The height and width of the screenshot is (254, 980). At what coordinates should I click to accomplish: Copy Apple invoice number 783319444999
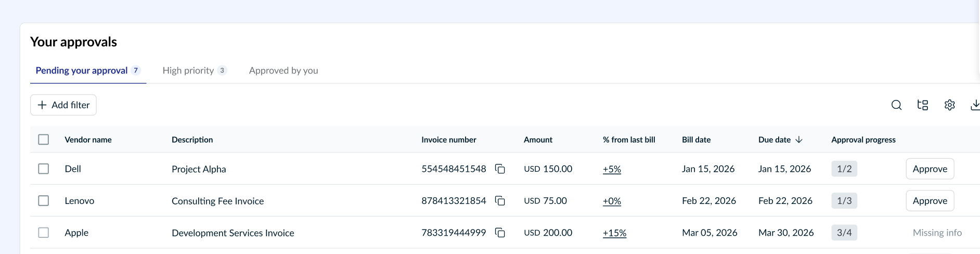pyautogui.click(x=500, y=233)
